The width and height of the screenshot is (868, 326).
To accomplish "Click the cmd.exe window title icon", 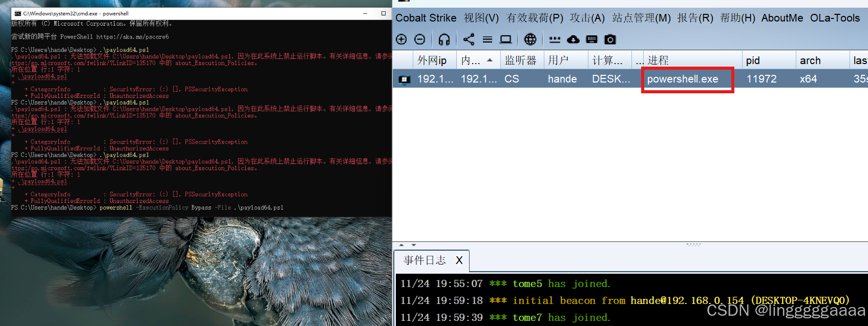I will point(18,13).
